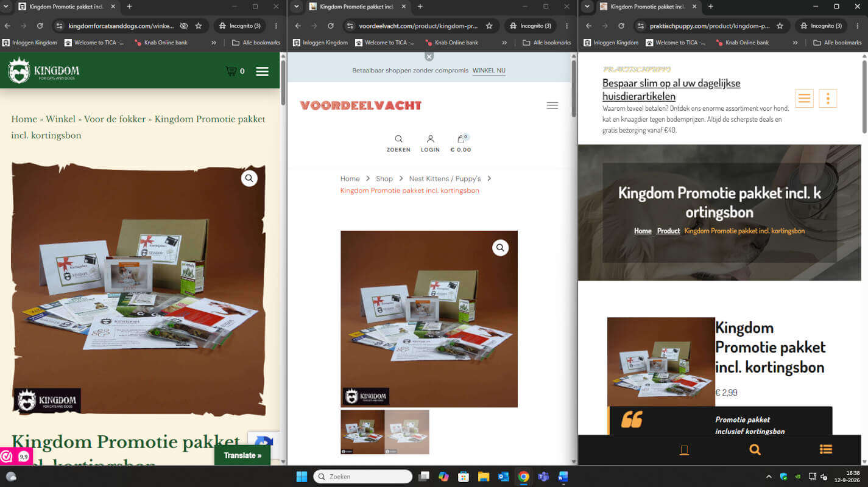Image resolution: width=868 pixels, height=487 pixels.
Task: Open shopping cart icon in Kingdom window
Action: (231, 71)
